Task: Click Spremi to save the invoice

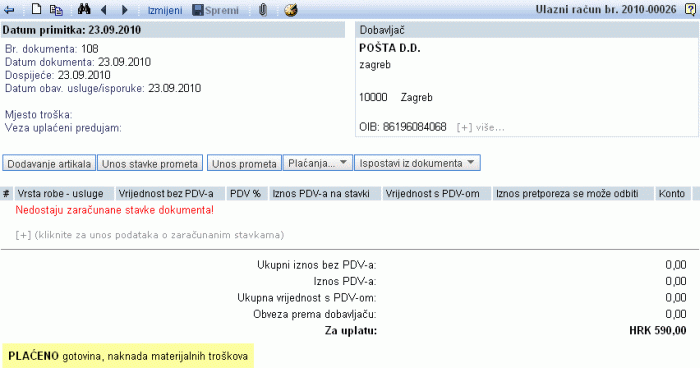Action: click(x=216, y=10)
